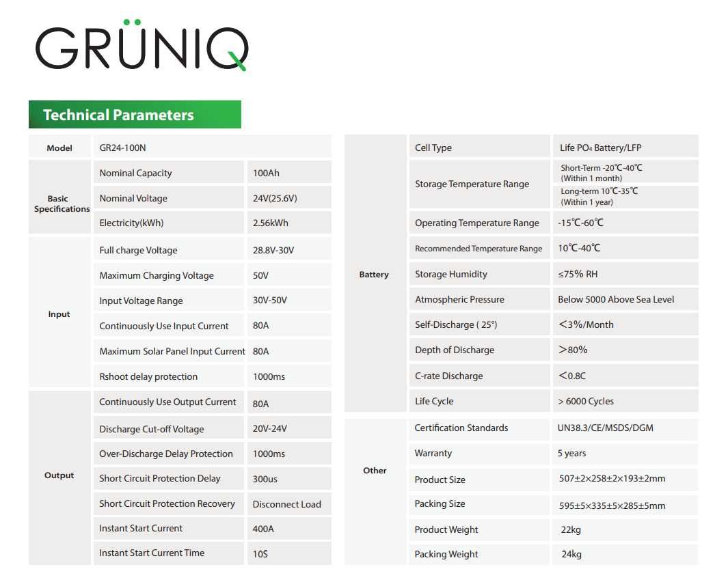Select the 22kg value

[x=571, y=529]
